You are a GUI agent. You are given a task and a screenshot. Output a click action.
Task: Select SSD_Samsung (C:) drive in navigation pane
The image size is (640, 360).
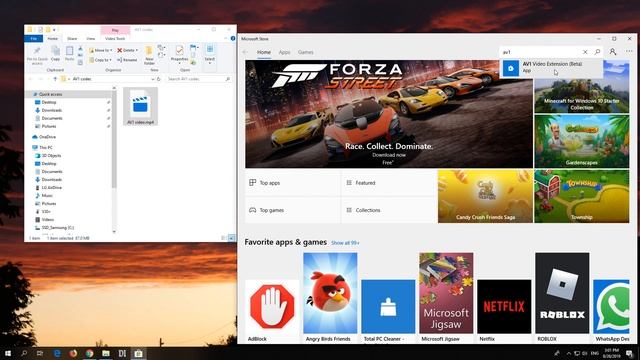57,228
